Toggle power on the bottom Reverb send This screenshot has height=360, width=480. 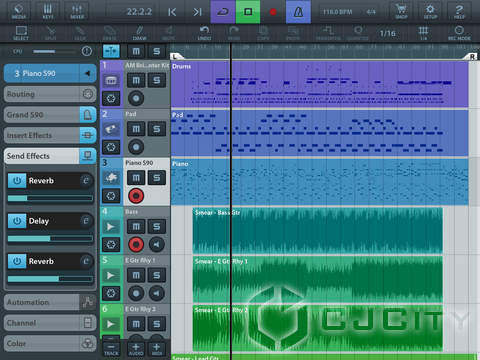[x=17, y=261]
